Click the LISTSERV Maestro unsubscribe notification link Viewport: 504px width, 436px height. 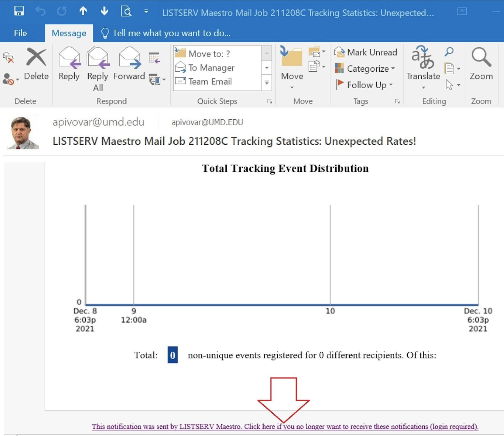pos(285,427)
